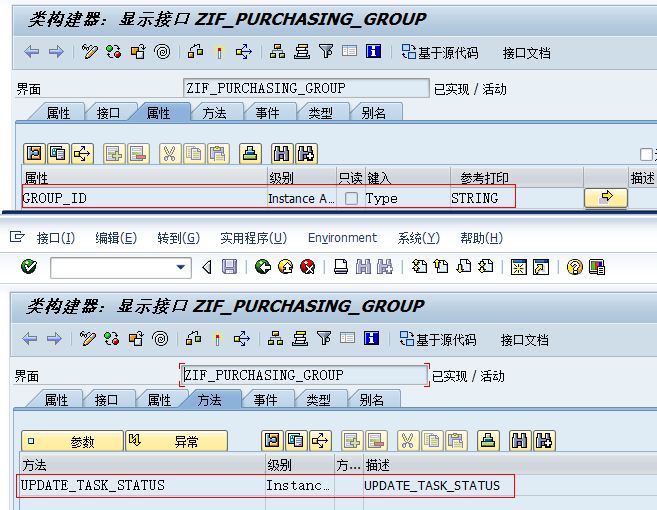The width and height of the screenshot is (657, 510).
Task: Open the 系统(Y) menu
Action: tap(419, 238)
